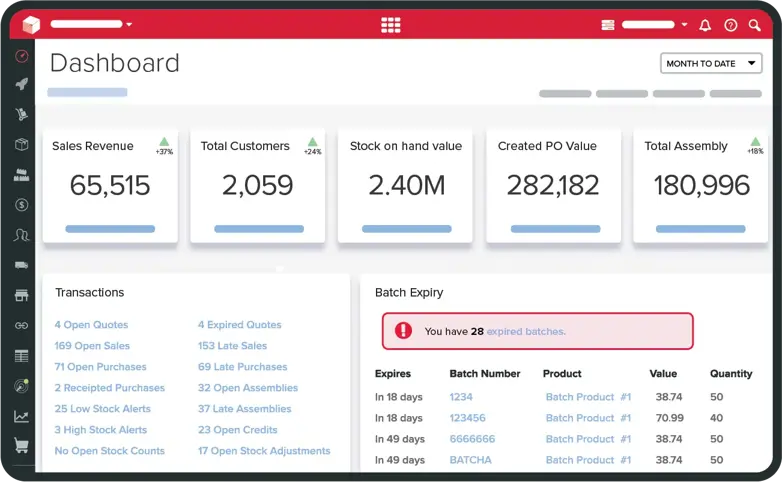Expand the header right user dropdown arrow
Image resolution: width=782 pixels, height=482 pixels.
[684, 24]
